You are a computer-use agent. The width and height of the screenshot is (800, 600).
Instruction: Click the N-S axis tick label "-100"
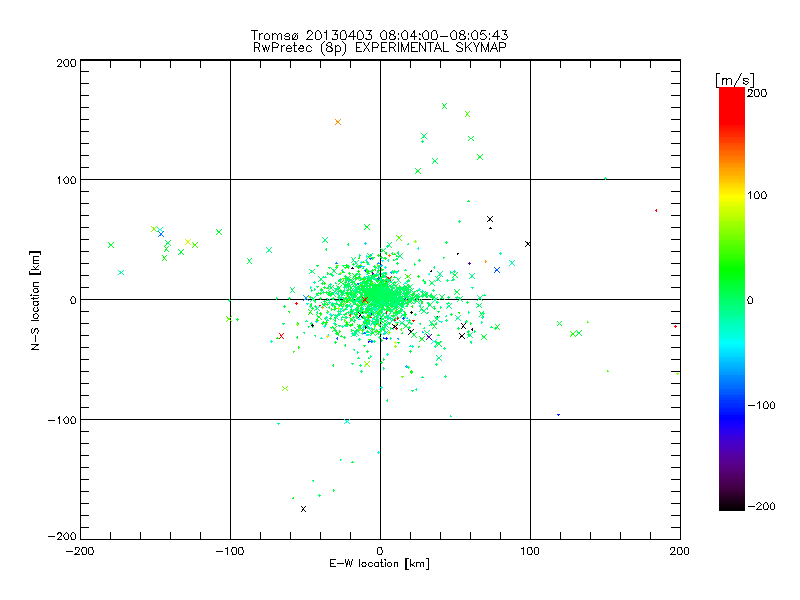(62, 420)
